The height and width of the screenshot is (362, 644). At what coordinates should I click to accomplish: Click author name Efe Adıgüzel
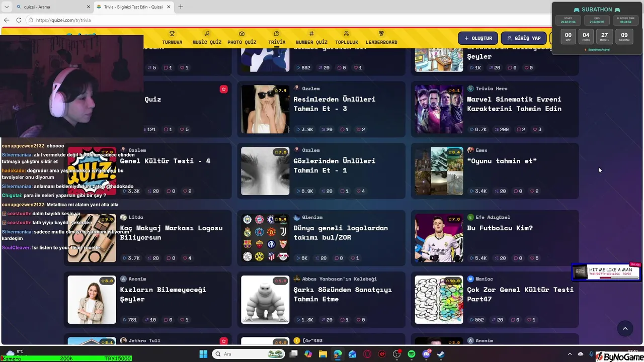[493, 217]
